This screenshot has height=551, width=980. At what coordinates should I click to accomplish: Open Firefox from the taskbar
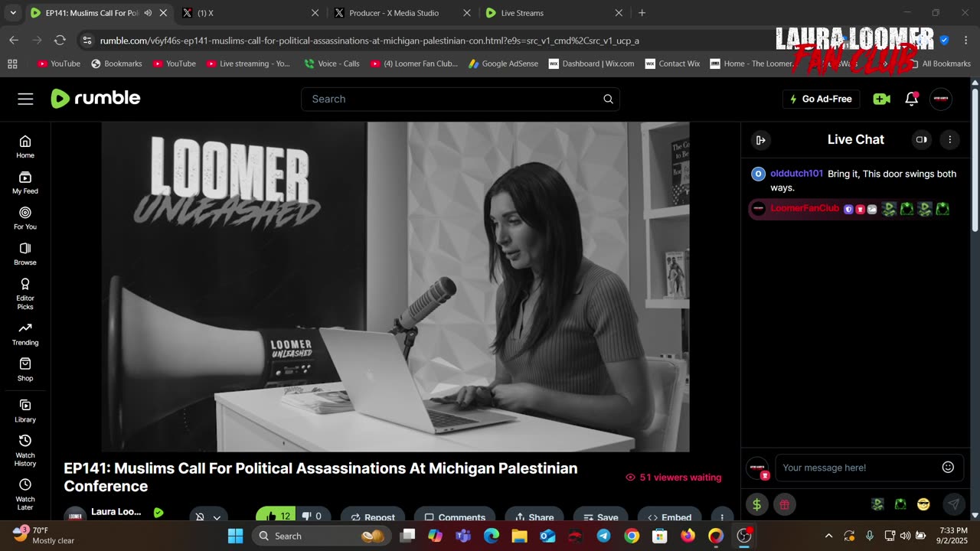click(x=688, y=536)
